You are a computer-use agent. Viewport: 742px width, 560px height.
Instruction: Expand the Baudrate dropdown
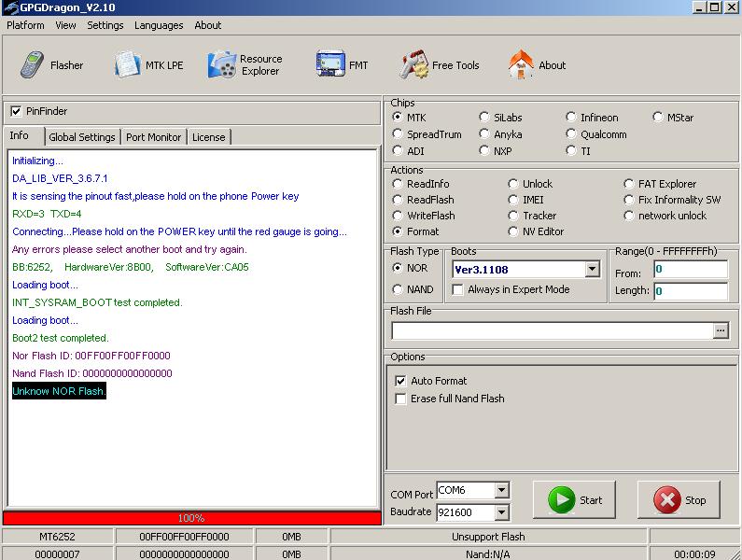[x=501, y=511]
